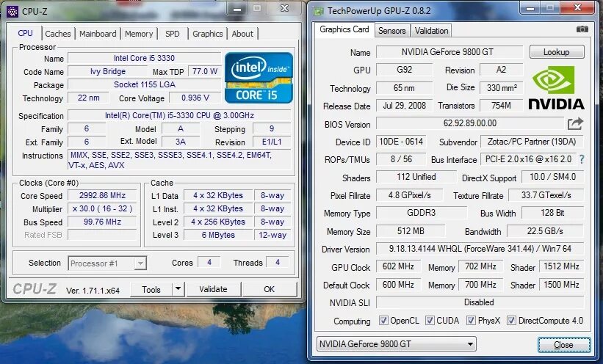This screenshot has width=603, height=364.
Task: Click the BIOS share/export icon in GPU-Z
Action: pos(575,124)
